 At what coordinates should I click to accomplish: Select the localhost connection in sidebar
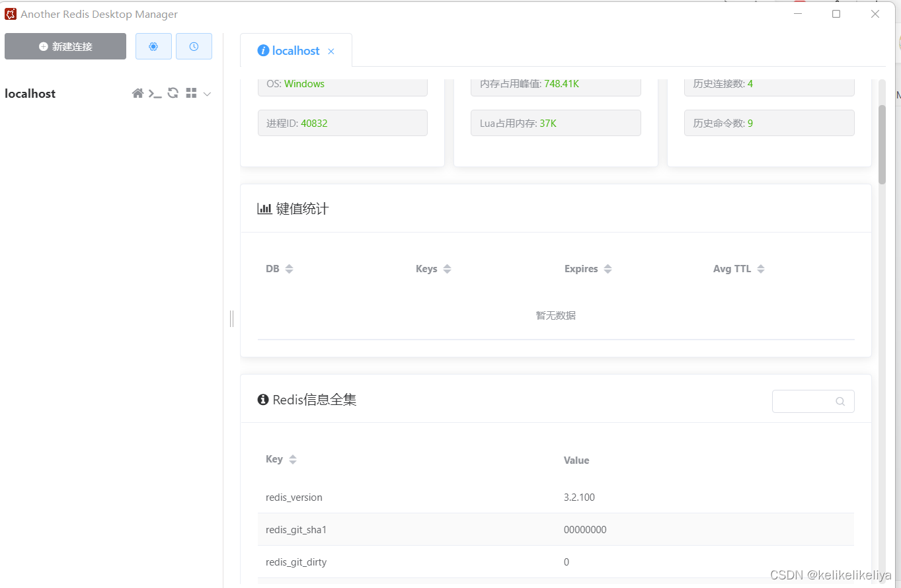point(30,93)
